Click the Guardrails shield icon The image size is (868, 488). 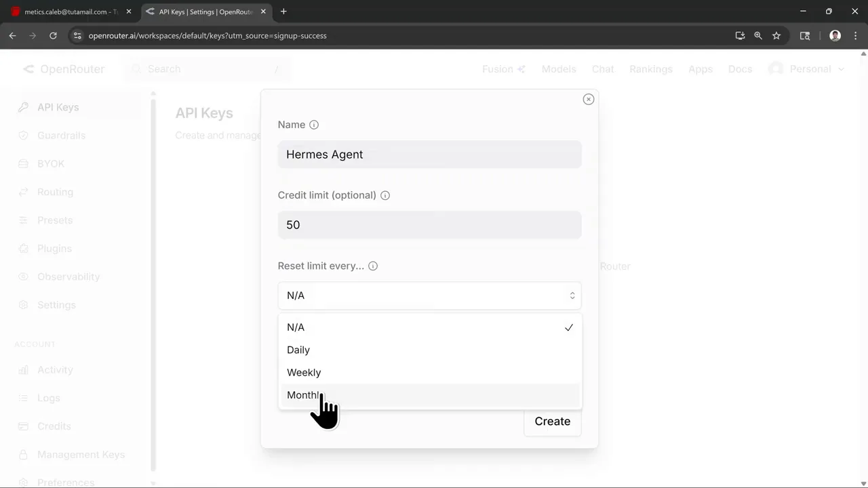click(x=24, y=136)
